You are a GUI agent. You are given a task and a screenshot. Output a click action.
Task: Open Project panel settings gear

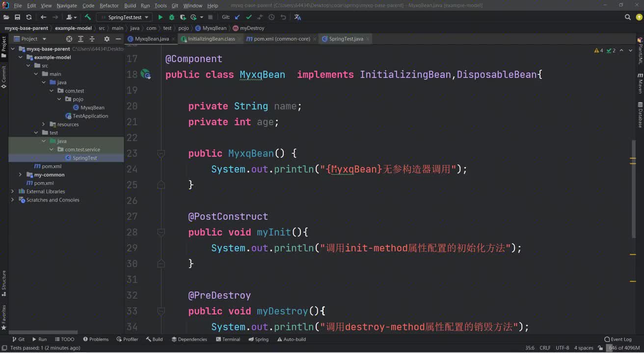[x=107, y=39]
